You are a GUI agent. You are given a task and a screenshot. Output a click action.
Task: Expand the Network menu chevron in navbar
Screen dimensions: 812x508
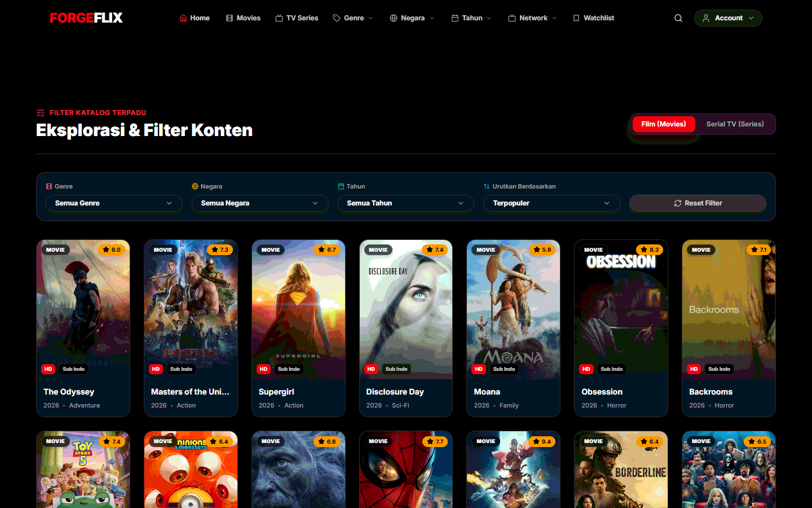point(554,18)
